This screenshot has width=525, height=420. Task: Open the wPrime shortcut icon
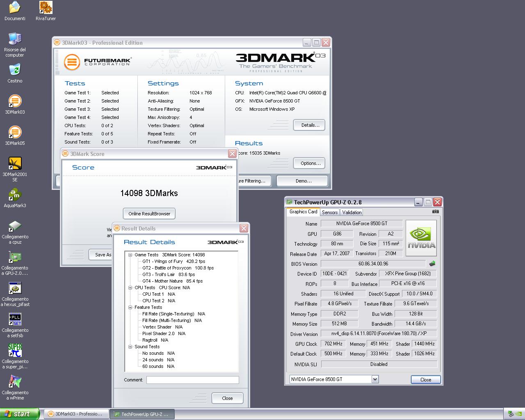pyautogui.click(x=15, y=381)
